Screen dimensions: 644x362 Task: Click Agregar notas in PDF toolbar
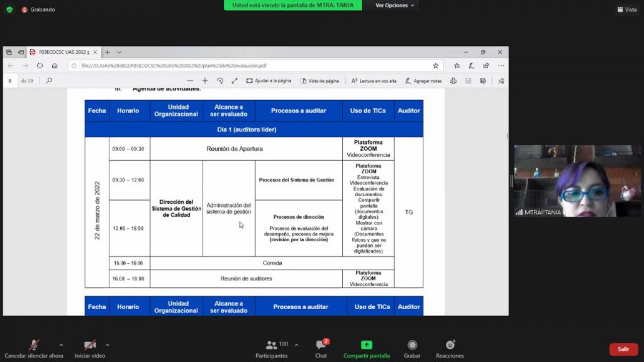click(423, 80)
